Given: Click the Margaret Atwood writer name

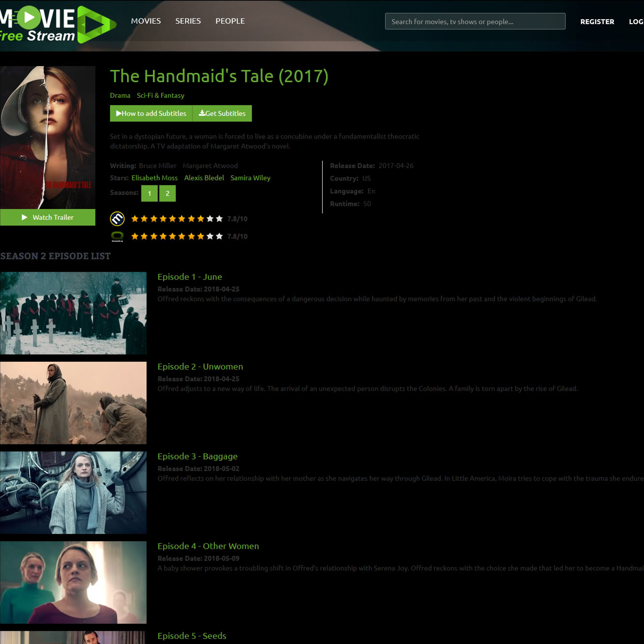Looking at the screenshot, I should tap(210, 166).
